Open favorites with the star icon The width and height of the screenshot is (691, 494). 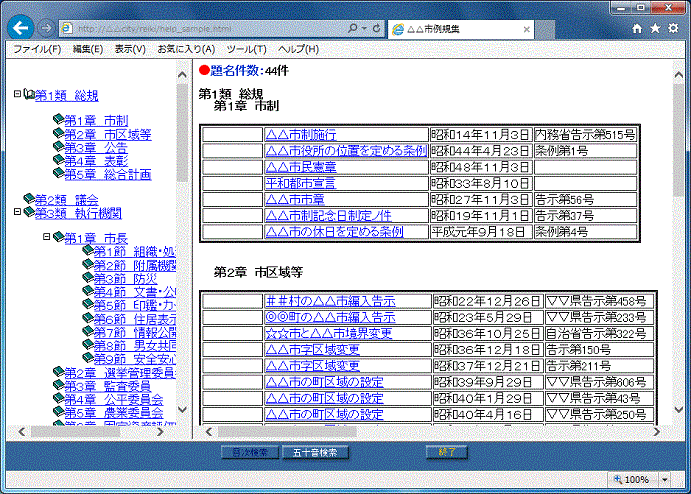coord(656,28)
